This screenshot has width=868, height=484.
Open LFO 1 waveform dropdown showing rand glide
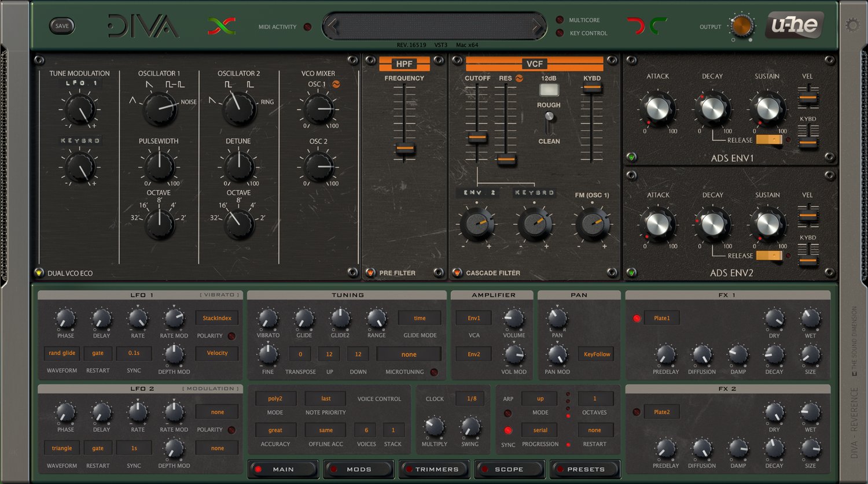tap(62, 353)
